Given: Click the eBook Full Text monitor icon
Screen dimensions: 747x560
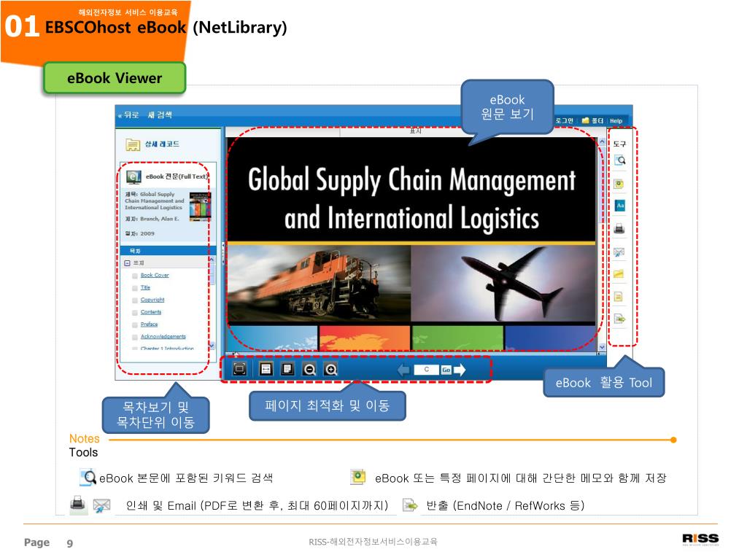Looking at the screenshot, I should 133,176.
